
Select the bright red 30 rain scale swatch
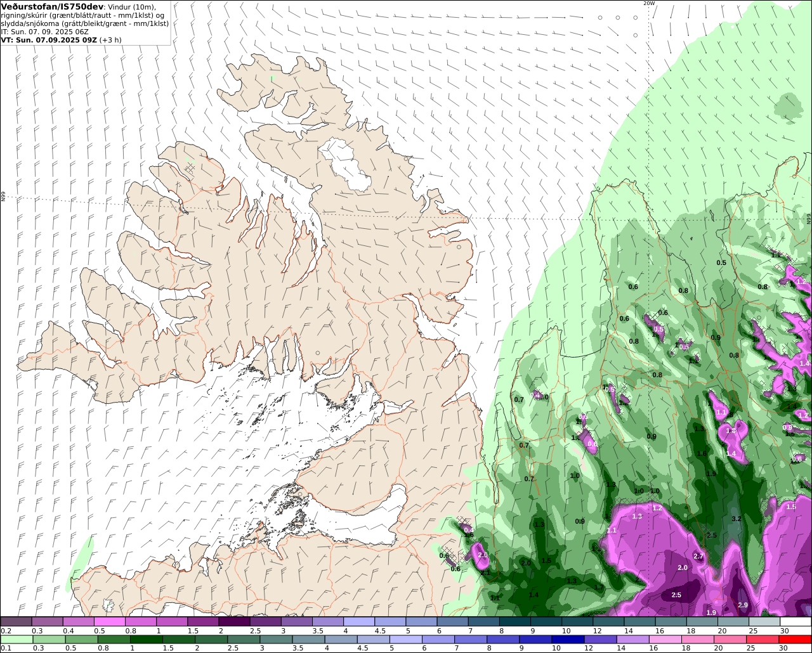tap(796, 640)
